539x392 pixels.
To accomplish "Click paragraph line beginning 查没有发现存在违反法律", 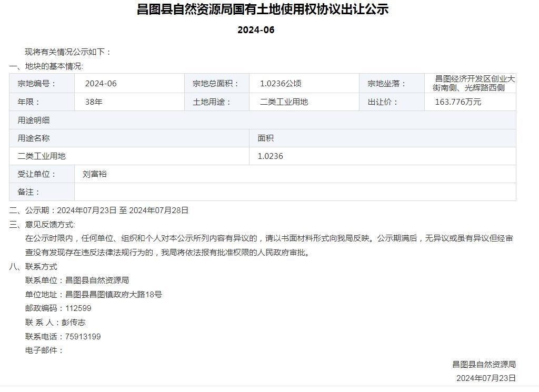I will (x=168, y=253).
